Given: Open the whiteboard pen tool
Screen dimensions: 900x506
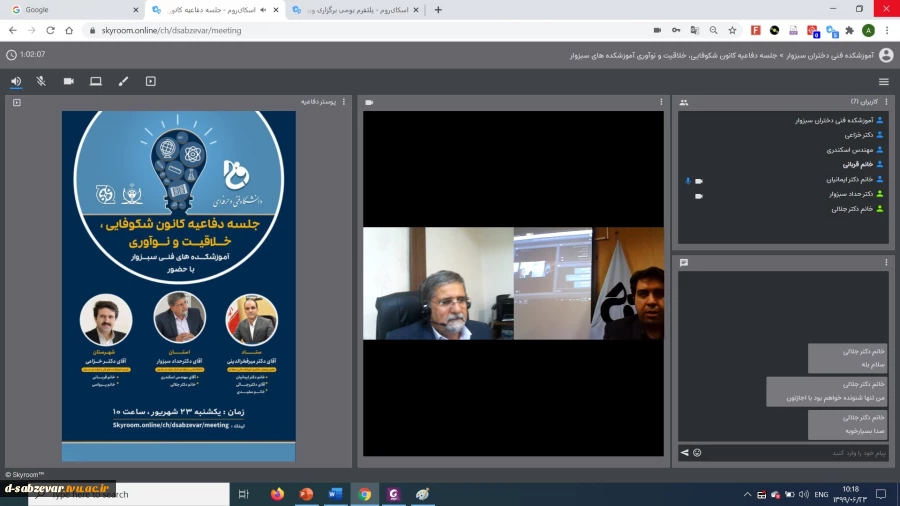Looking at the screenshot, I should point(123,81).
